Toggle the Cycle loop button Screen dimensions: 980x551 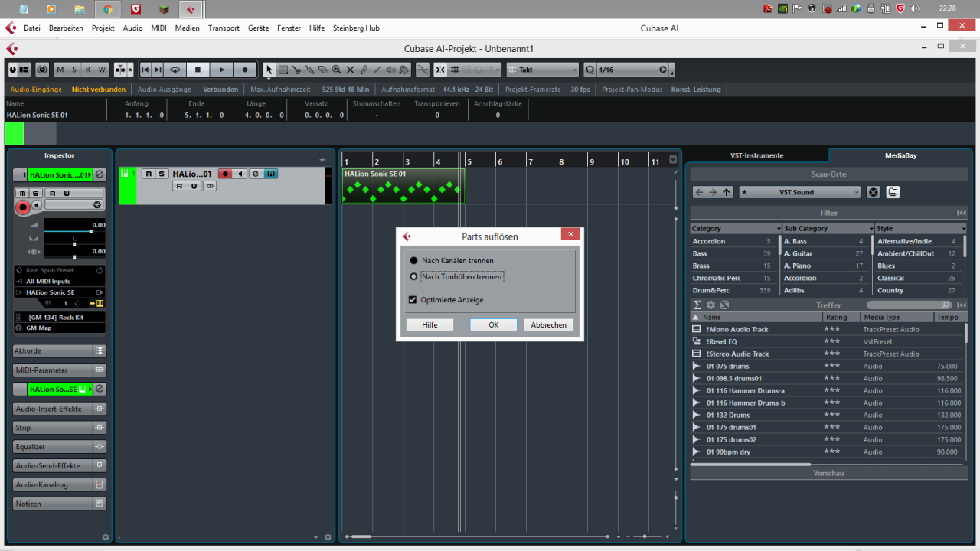[175, 70]
